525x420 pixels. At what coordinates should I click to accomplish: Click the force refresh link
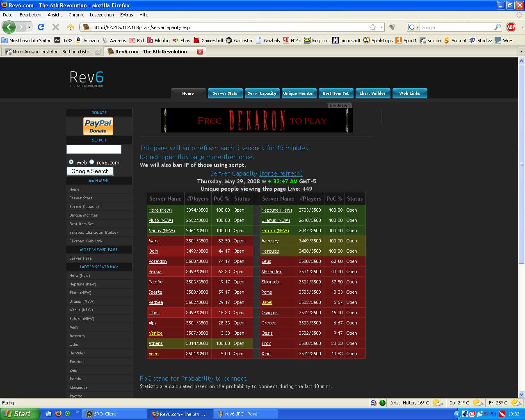[281, 173]
